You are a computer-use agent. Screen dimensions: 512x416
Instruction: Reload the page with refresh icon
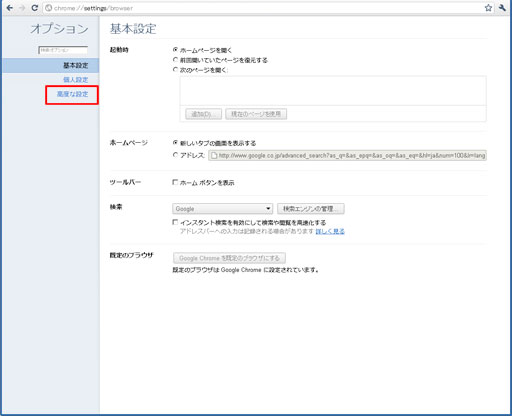[x=34, y=8]
